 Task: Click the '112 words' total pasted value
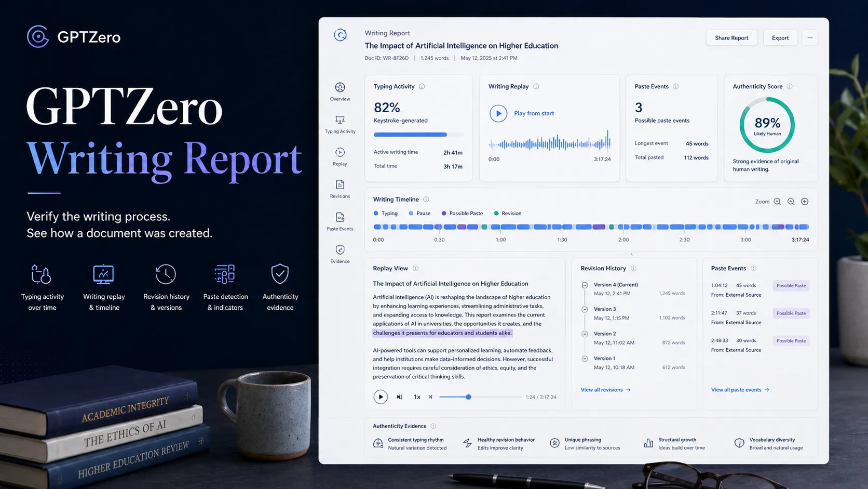(x=696, y=157)
